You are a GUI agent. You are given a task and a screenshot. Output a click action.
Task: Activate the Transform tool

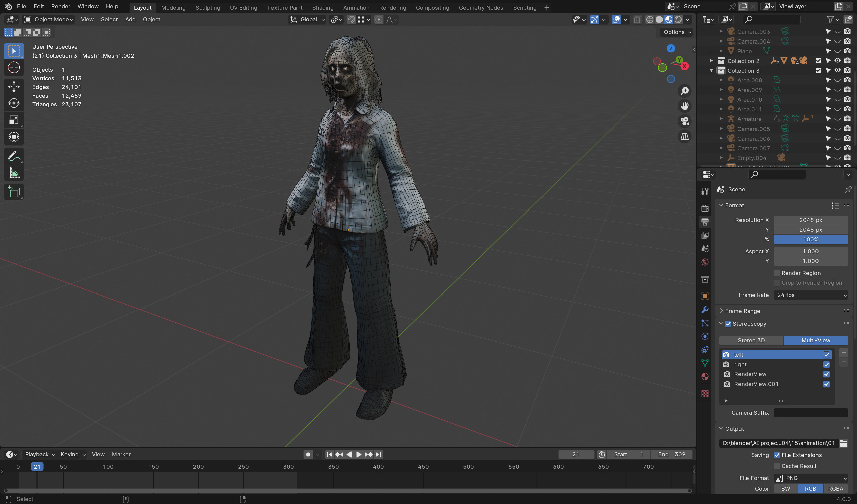14,137
